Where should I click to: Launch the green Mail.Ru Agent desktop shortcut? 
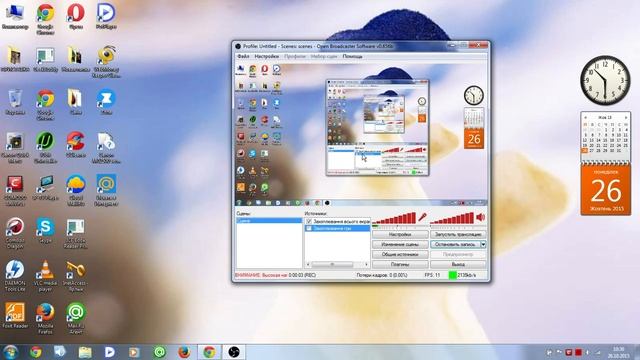pyautogui.click(x=76, y=318)
